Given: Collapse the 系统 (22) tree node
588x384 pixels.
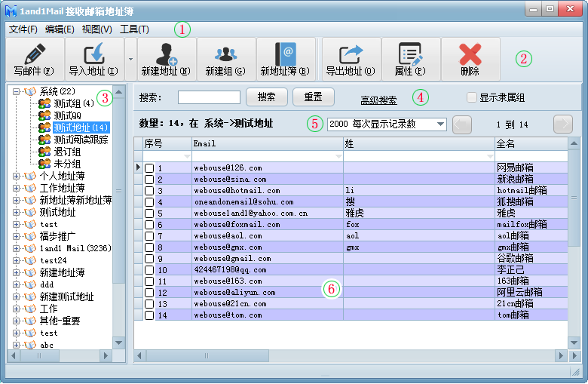Looking at the screenshot, I should pyautogui.click(x=16, y=91).
